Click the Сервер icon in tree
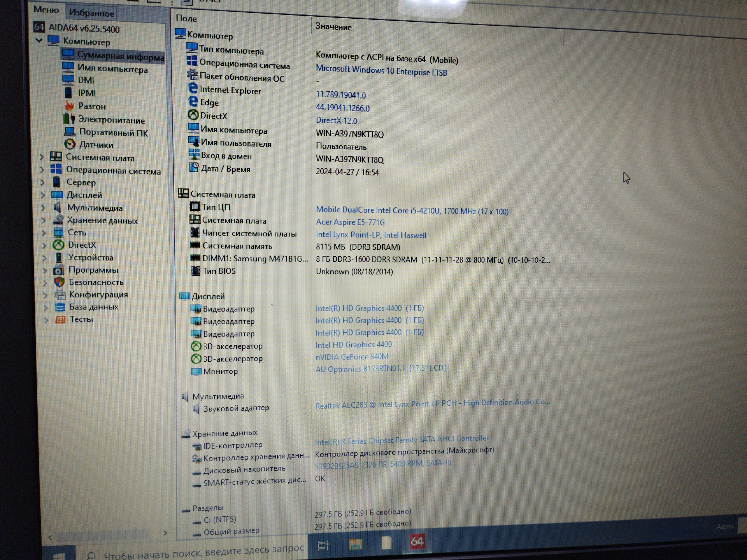This screenshot has height=560, width=747. (57, 182)
